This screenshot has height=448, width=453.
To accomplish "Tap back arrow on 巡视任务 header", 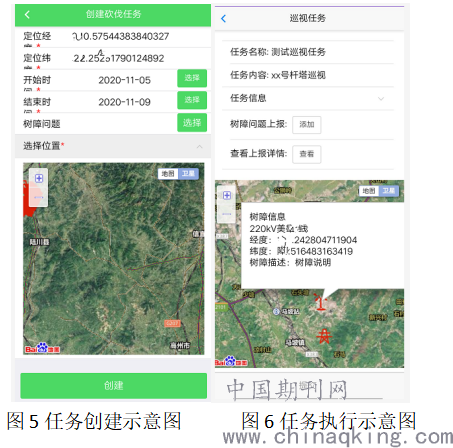I will point(224,19).
